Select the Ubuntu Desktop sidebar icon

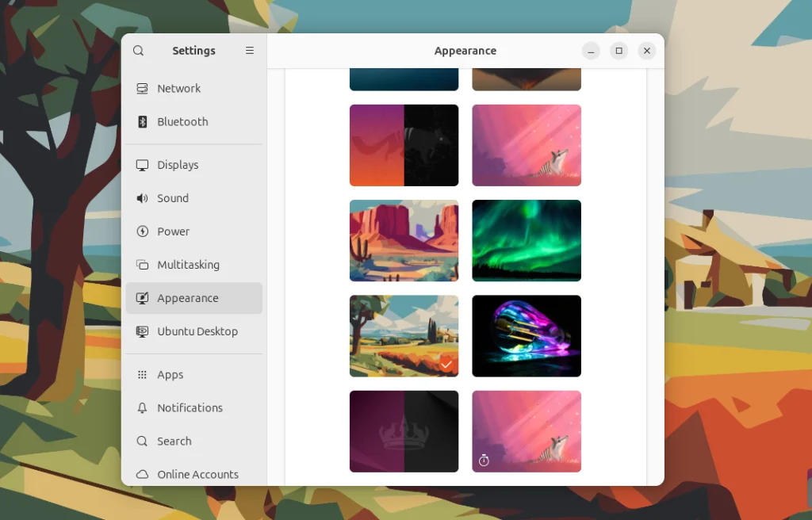click(x=144, y=331)
